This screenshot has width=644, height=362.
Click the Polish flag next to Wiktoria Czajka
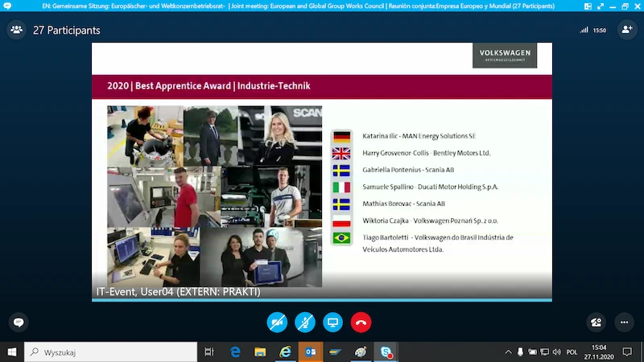coord(341,220)
